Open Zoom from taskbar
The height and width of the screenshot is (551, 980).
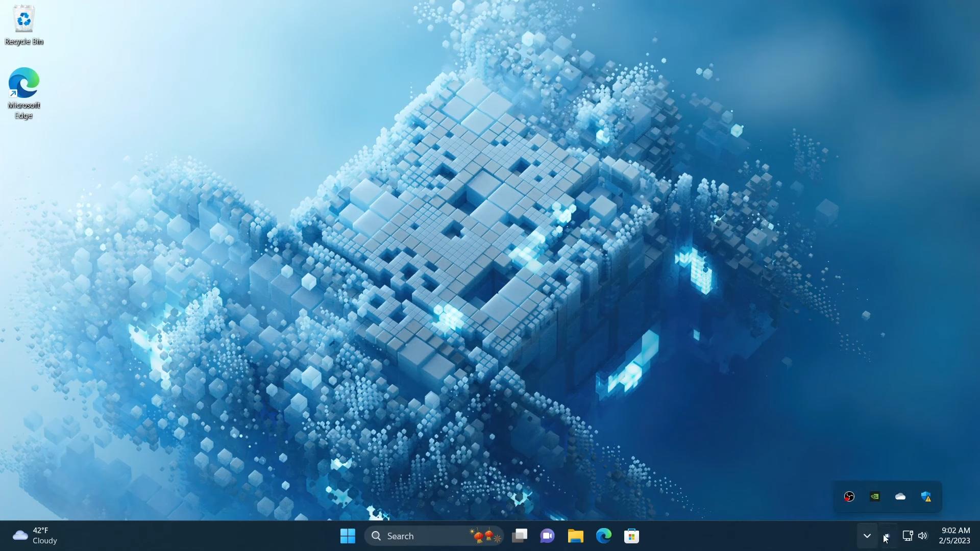point(549,536)
